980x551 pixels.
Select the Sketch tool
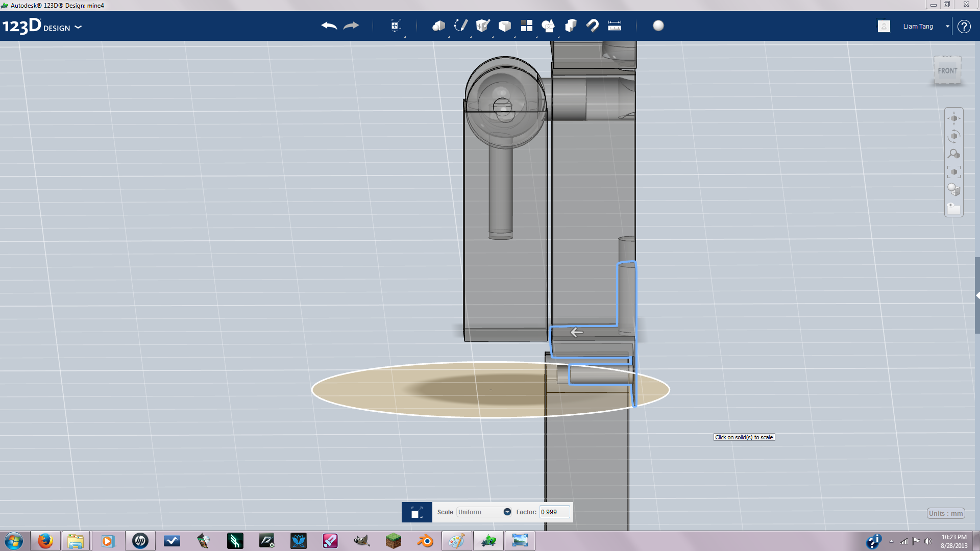click(x=460, y=26)
